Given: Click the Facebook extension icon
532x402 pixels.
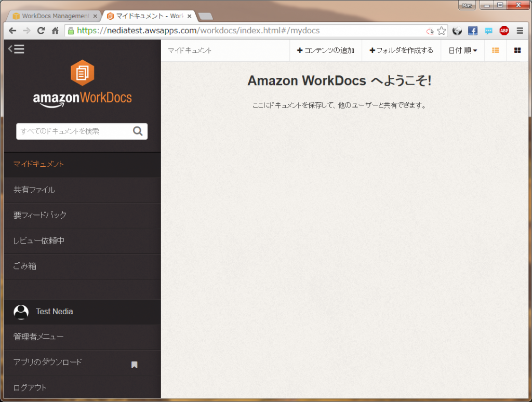Looking at the screenshot, I should tap(473, 31).
